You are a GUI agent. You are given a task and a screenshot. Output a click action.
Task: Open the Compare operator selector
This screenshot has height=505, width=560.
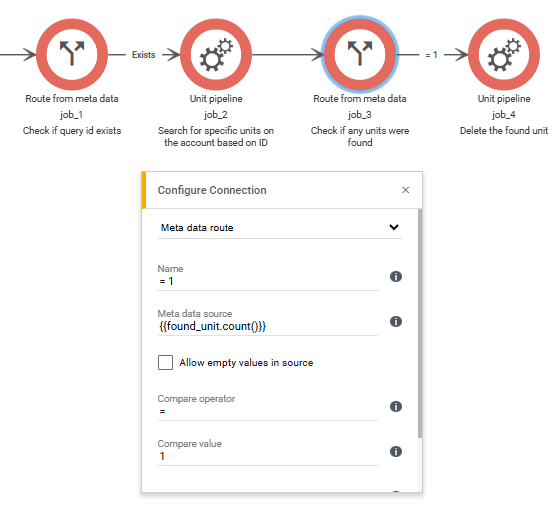[x=268, y=411]
